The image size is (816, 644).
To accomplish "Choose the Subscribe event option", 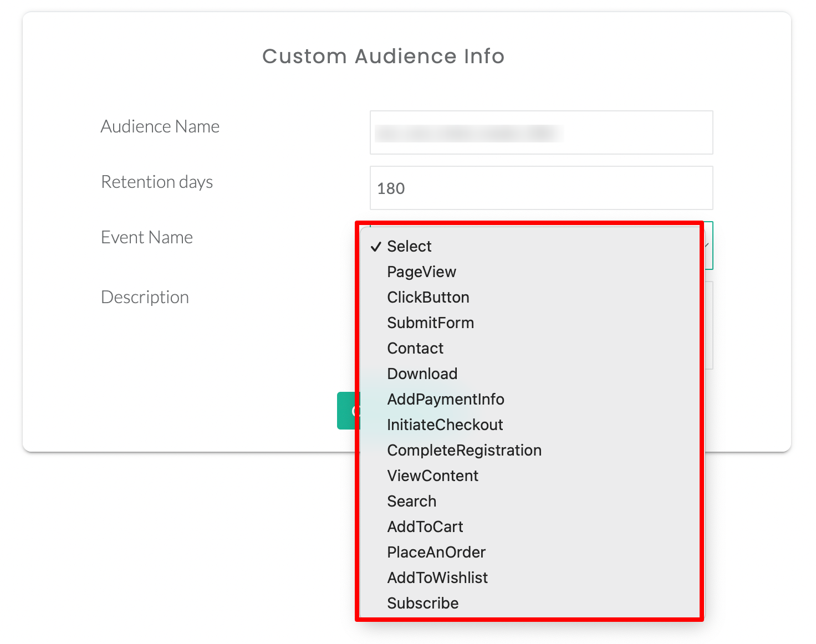I will (x=422, y=603).
